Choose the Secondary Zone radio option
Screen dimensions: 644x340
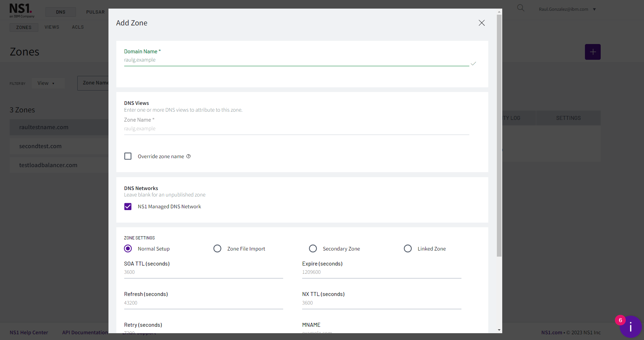(x=313, y=248)
